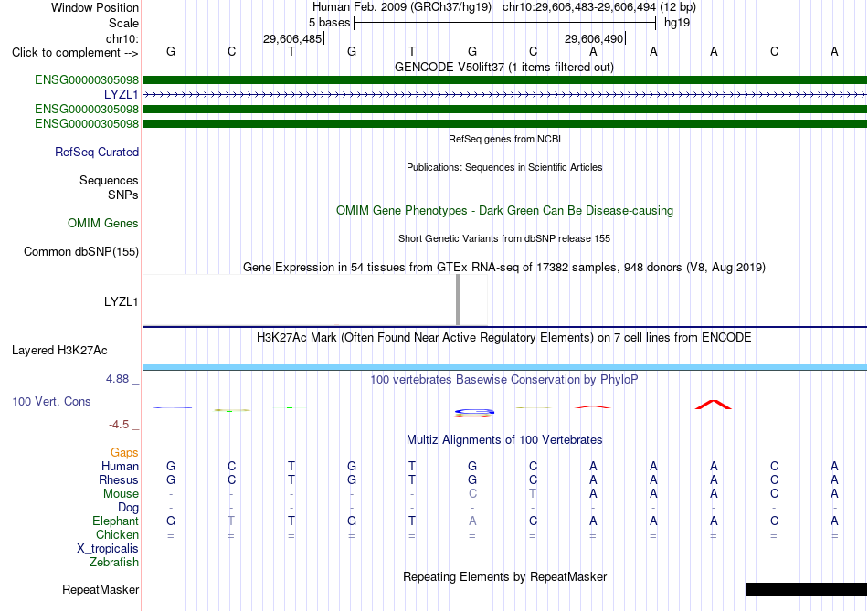Screen dimensions: 868x611
Task: Click the SNPs track label
Action: tap(123, 195)
